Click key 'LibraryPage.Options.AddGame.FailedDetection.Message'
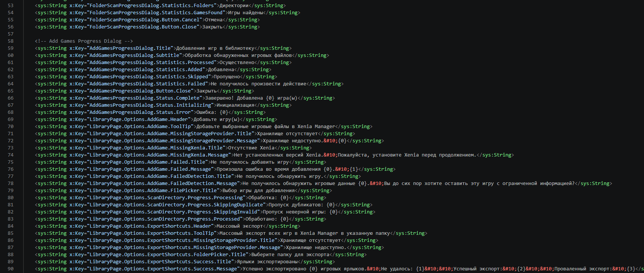The width and height of the screenshot is (644, 273). tap(163, 183)
